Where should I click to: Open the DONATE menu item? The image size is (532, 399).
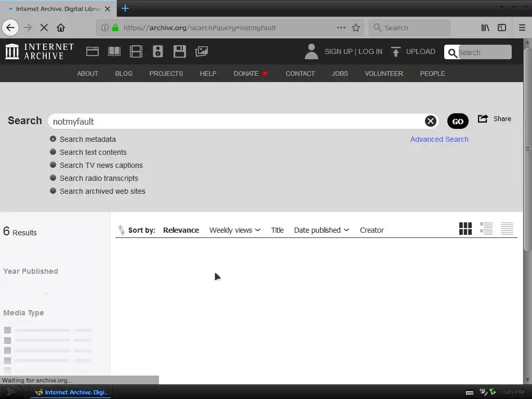(x=250, y=74)
